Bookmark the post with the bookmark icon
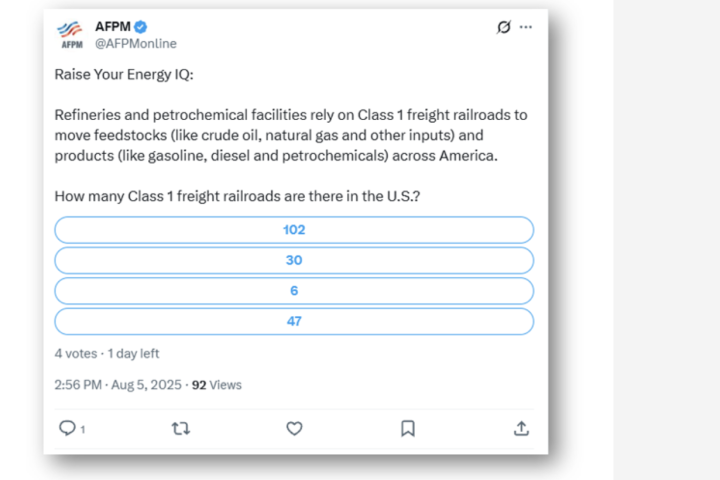The image size is (720, 480). (x=408, y=428)
